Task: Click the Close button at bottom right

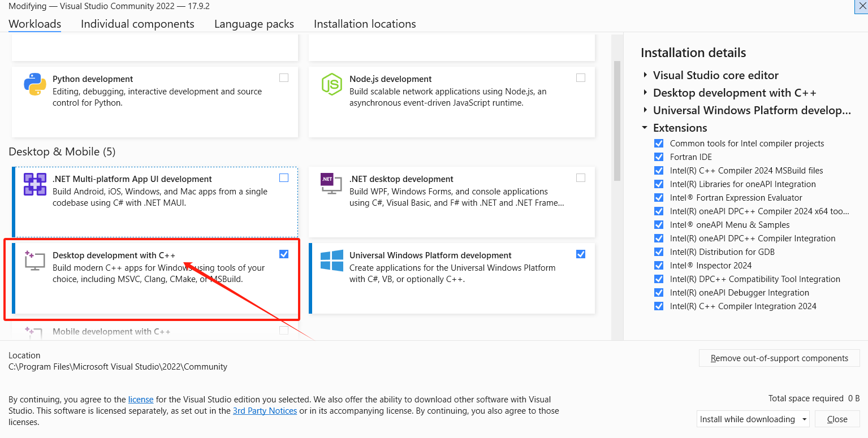Action: pos(837,419)
